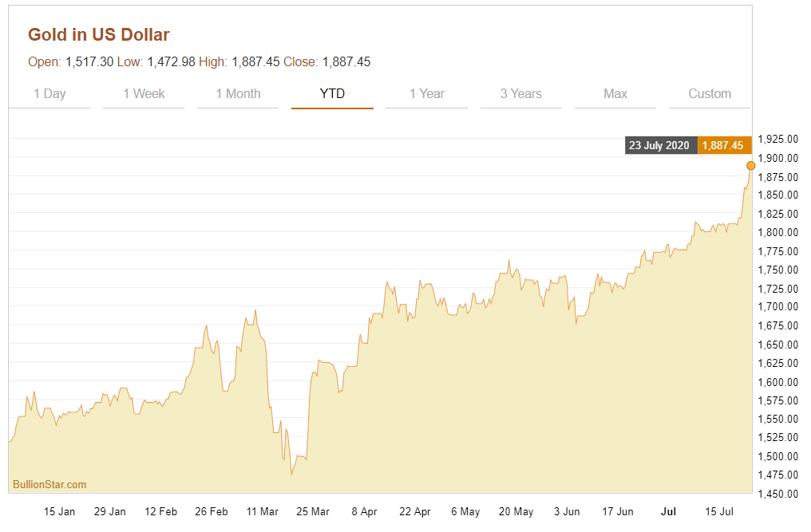Click the 20 May axis label

pos(516,511)
